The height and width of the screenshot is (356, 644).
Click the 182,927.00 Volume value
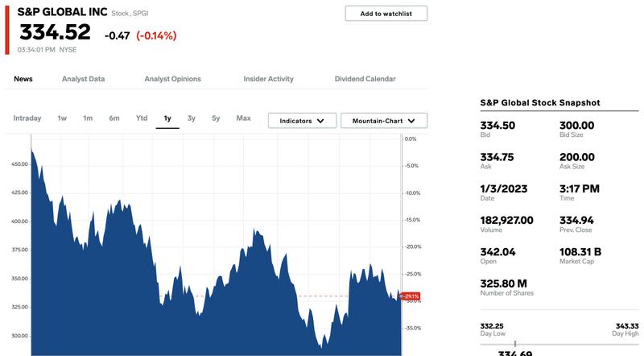pos(506,221)
